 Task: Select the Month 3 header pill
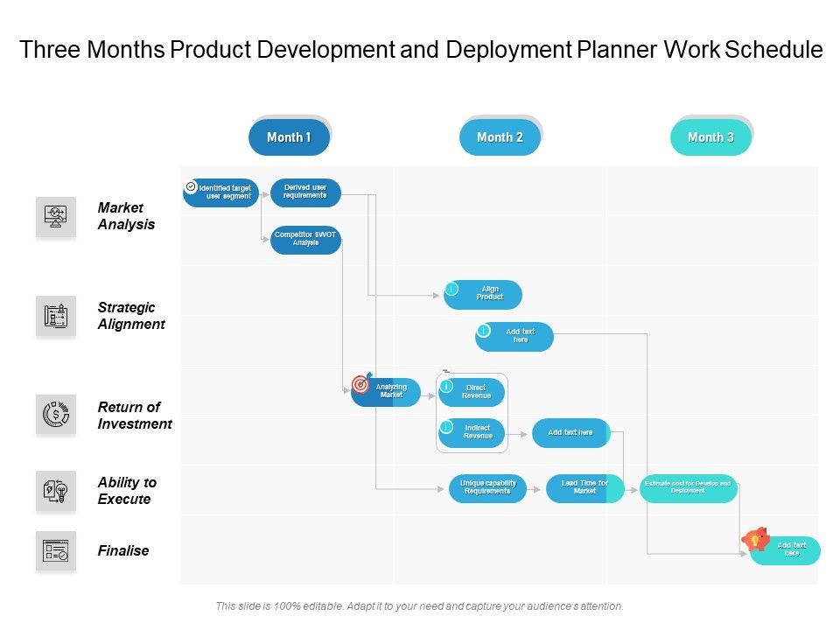tap(710, 137)
